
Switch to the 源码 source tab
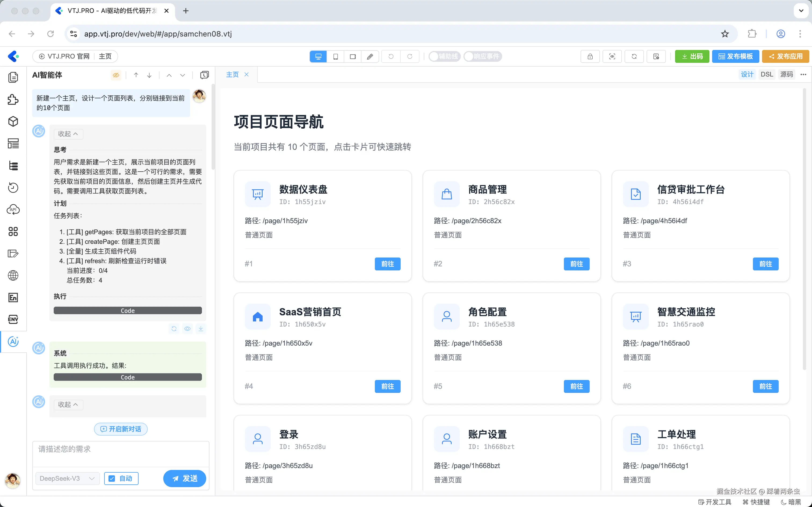786,74
